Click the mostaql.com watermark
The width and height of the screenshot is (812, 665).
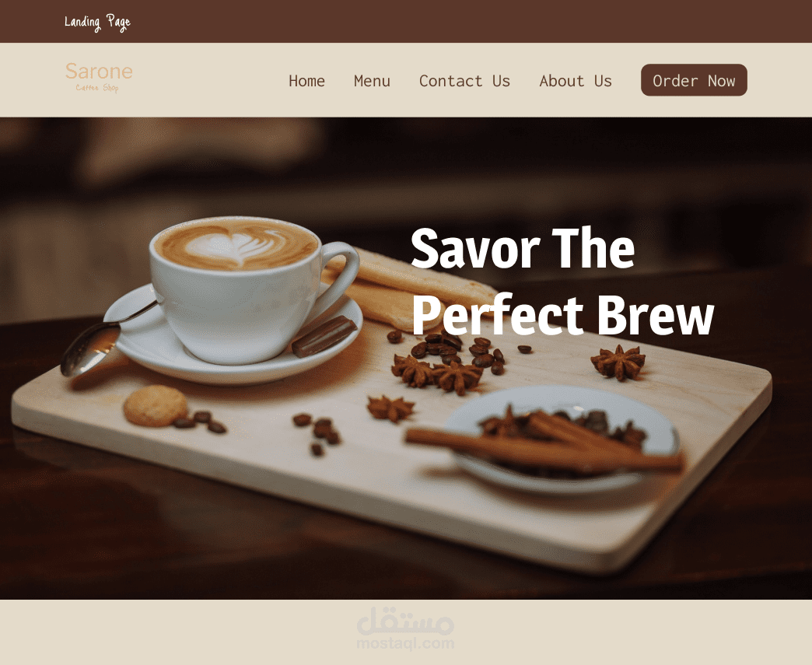[x=405, y=644]
